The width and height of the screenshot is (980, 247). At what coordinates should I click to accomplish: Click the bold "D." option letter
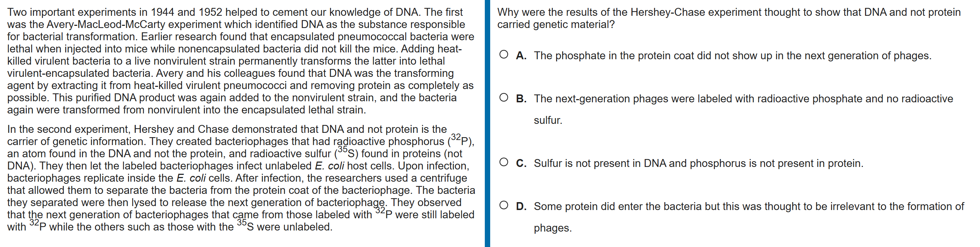tap(521, 206)
